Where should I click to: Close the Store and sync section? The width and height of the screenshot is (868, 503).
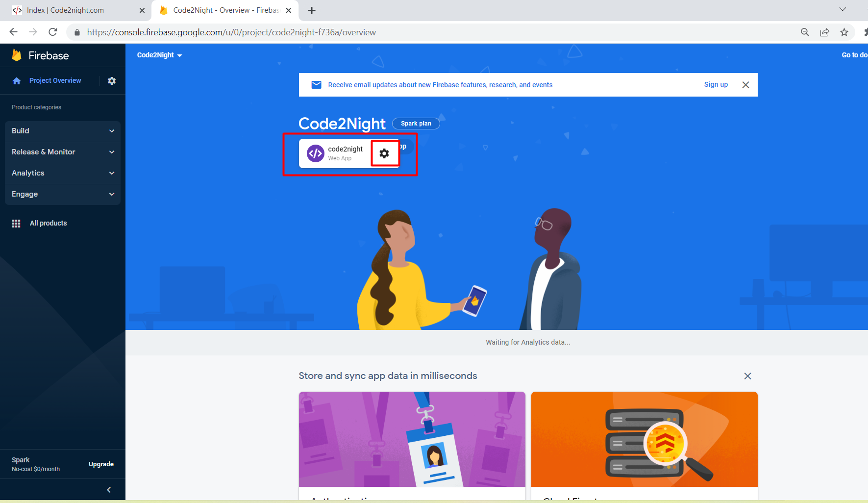coord(747,376)
